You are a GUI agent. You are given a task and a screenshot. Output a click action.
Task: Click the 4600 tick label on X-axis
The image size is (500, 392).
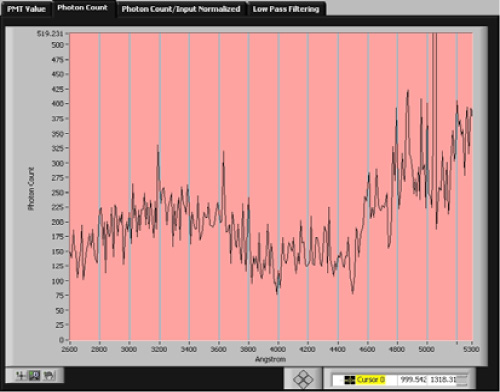point(367,349)
